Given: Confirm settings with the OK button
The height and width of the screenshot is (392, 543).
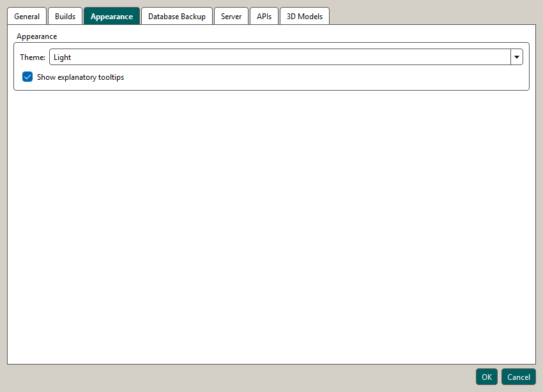Looking at the screenshot, I should pos(487,377).
